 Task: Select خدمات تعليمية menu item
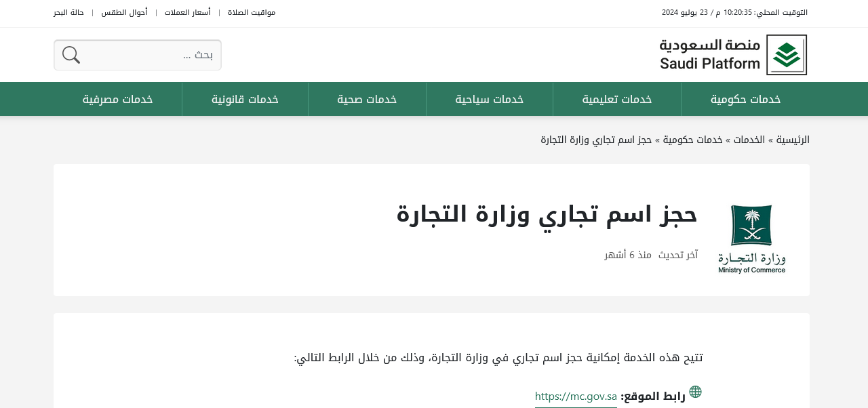click(617, 100)
